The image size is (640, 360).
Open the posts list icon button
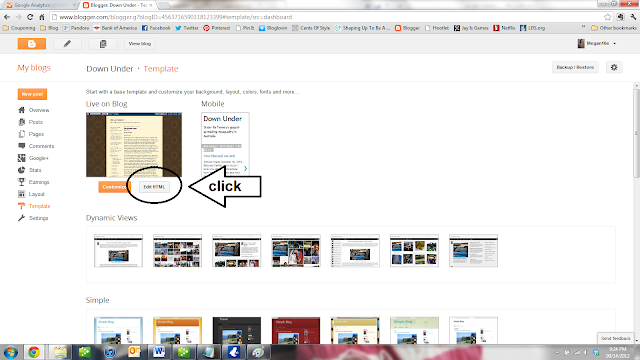click(103, 44)
